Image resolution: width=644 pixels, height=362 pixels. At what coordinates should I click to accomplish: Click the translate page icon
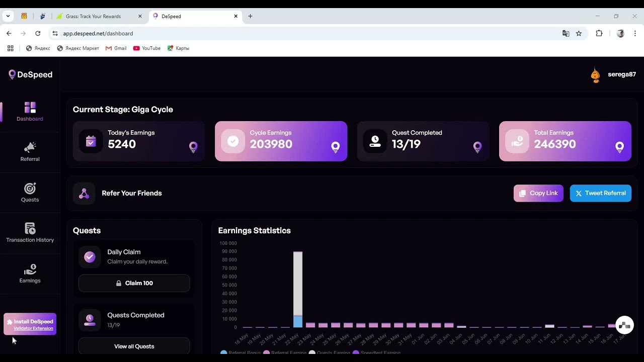pos(566,33)
